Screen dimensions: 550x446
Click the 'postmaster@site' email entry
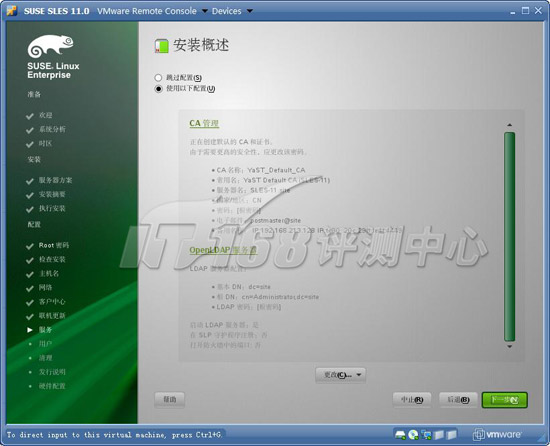276,221
